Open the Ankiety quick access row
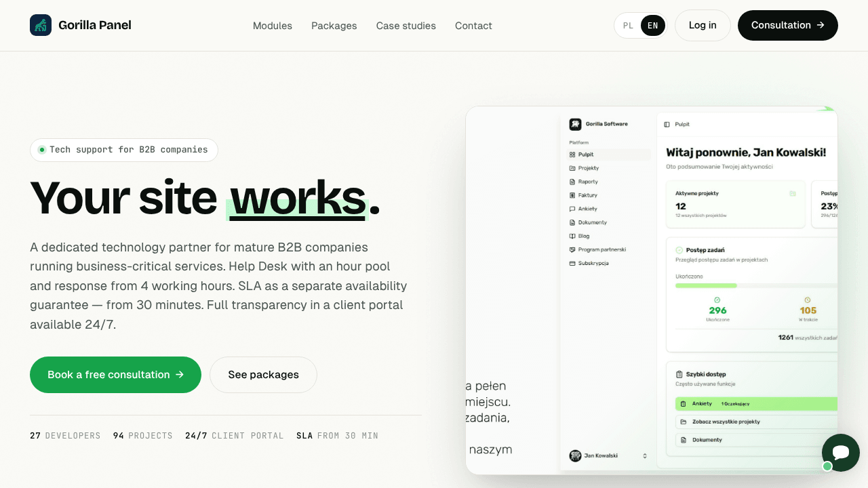868x488 pixels. [757, 403]
